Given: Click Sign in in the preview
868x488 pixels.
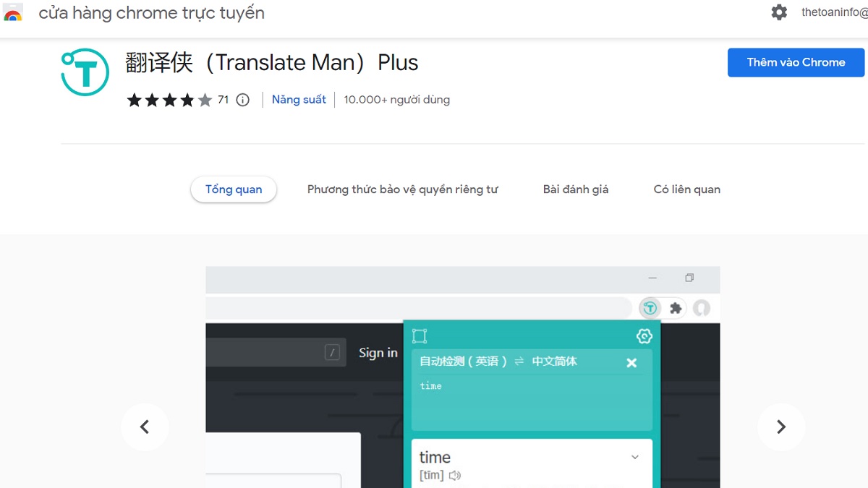Looking at the screenshot, I should tap(378, 353).
